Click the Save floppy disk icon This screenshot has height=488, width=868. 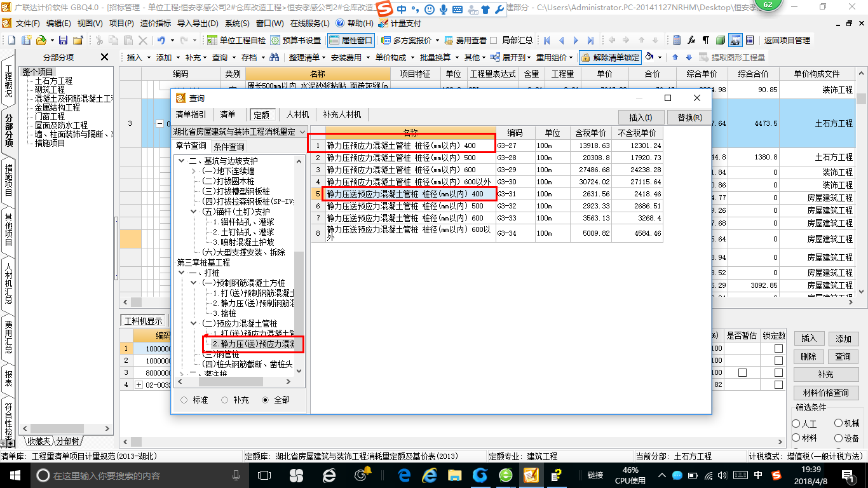point(62,40)
